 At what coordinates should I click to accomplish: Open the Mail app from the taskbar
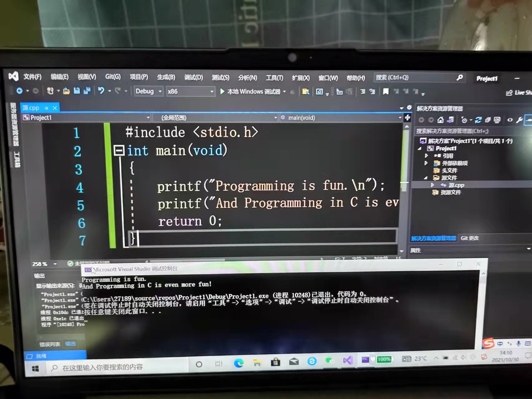(294, 362)
